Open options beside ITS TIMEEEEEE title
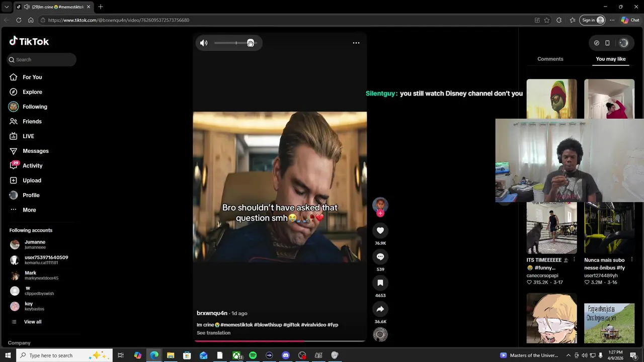This screenshot has width=644, height=362. pos(574,260)
